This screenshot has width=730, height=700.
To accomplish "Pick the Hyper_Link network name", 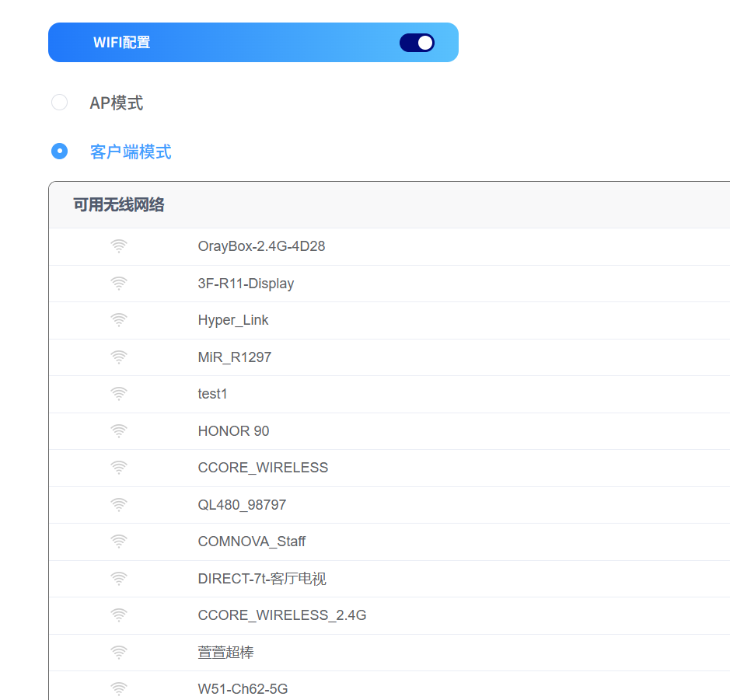I will [x=232, y=320].
